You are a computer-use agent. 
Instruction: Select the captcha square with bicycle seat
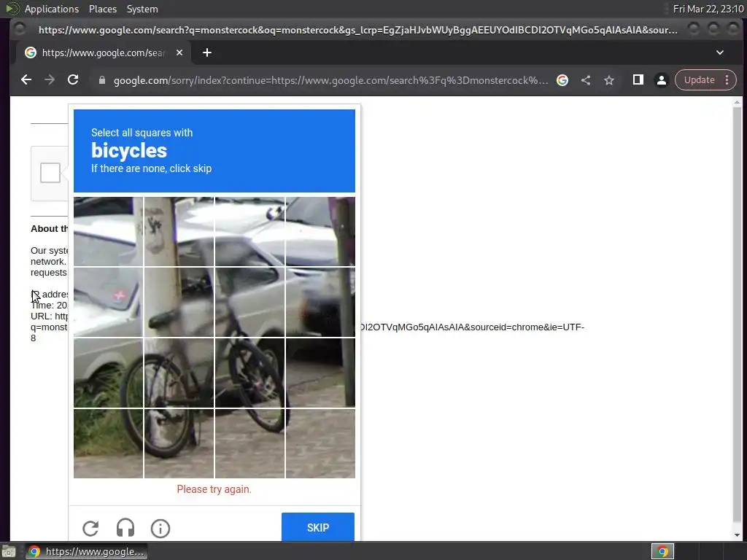click(x=179, y=302)
